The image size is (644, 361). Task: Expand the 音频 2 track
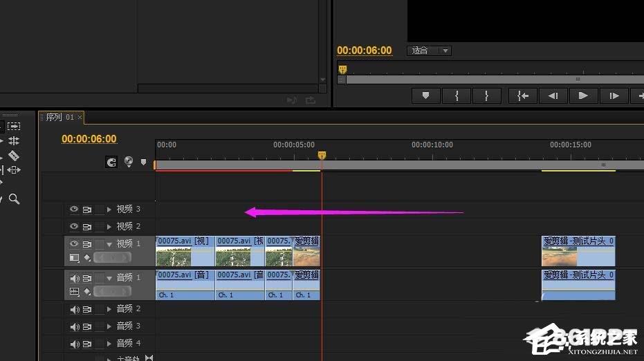pos(109,309)
